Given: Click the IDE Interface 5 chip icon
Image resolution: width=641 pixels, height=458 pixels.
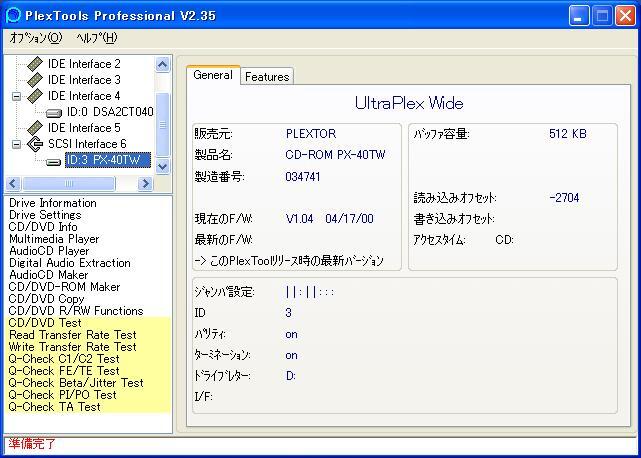Looking at the screenshot, I should 35,128.
